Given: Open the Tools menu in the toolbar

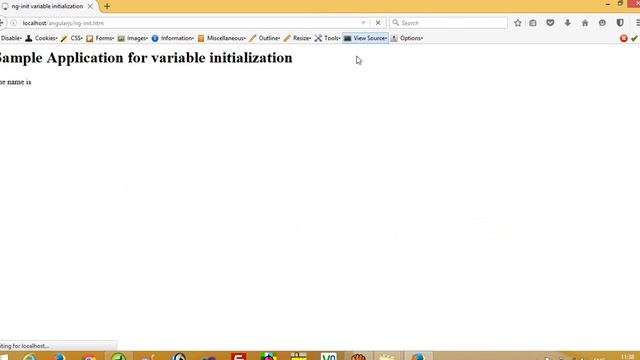Looking at the screenshot, I should click(327, 38).
